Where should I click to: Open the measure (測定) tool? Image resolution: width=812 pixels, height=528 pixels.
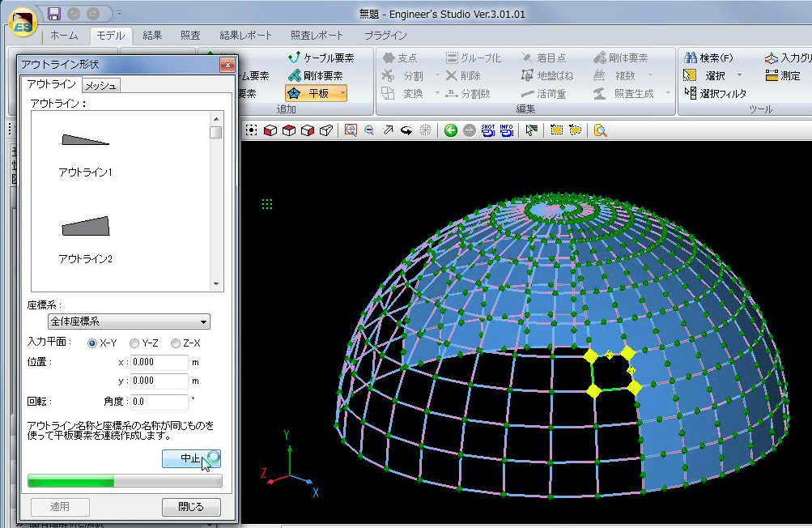783,75
